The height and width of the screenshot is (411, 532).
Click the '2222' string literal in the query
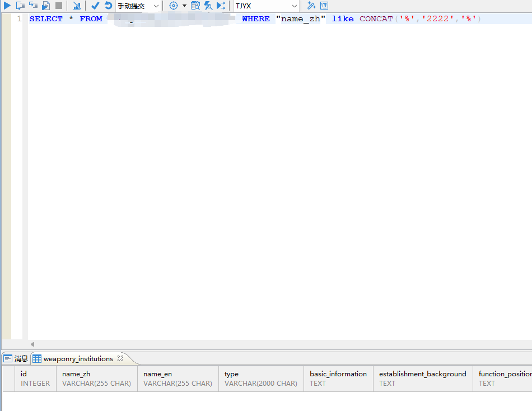[x=438, y=18]
